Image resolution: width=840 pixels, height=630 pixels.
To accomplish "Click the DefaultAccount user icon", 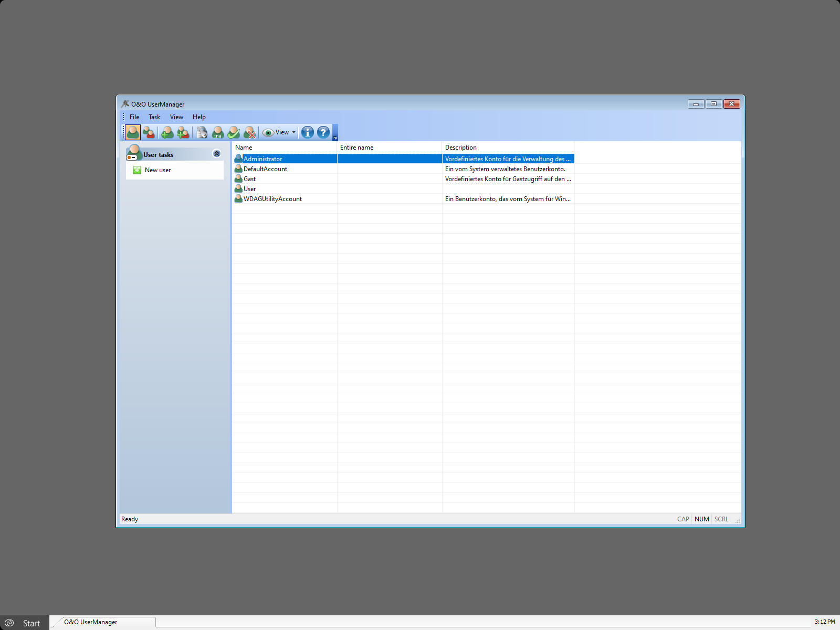I will pos(238,169).
